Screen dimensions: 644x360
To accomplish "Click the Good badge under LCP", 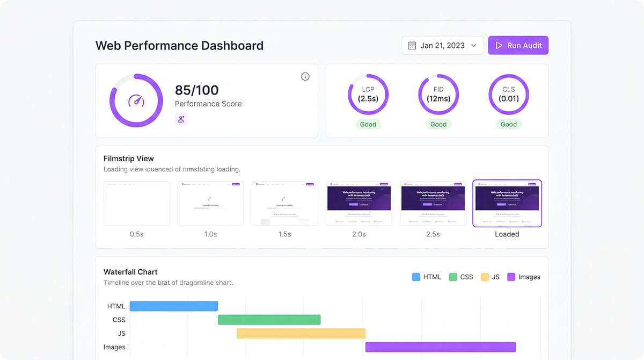I will point(368,124).
